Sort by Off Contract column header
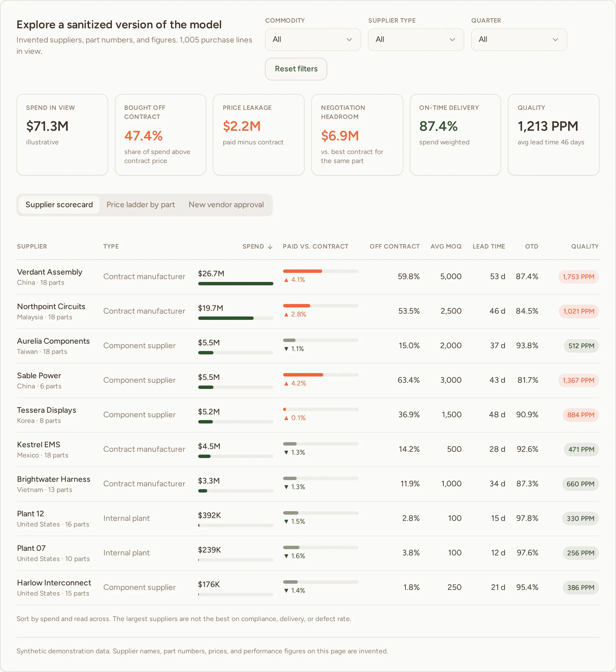The height and width of the screenshot is (672, 616). click(394, 246)
